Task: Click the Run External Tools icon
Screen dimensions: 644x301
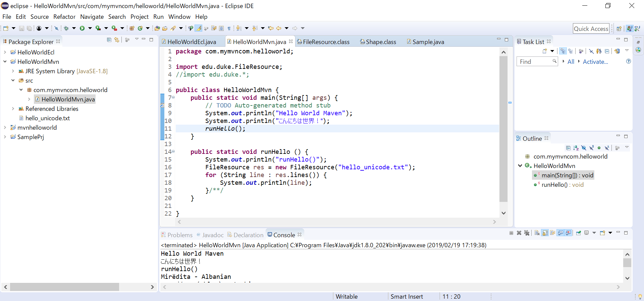Action: click(x=114, y=28)
